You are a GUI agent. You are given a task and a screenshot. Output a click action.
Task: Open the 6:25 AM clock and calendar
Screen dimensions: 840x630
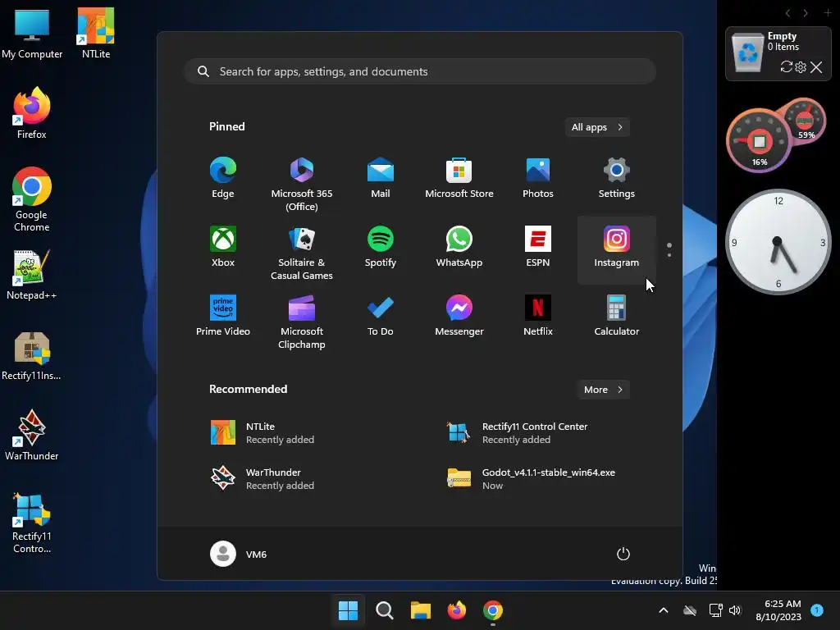(x=779, y=610)
